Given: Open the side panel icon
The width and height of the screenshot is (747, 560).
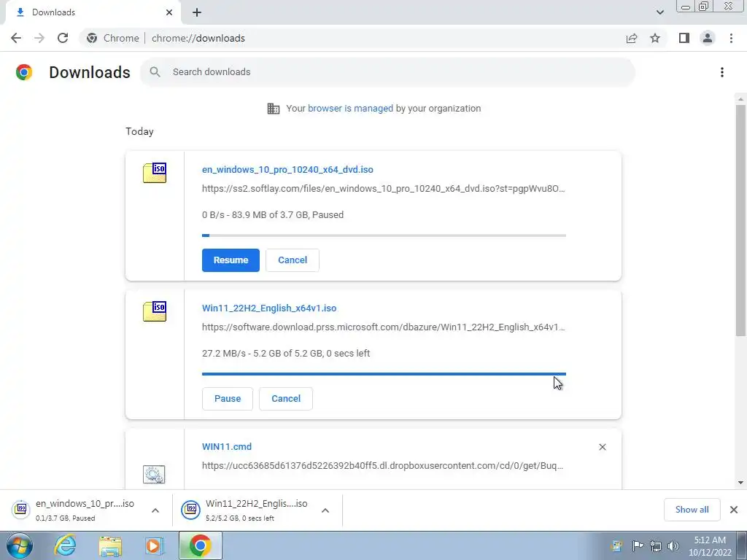Looking at the screenshot, I should (x=684, y=38).
